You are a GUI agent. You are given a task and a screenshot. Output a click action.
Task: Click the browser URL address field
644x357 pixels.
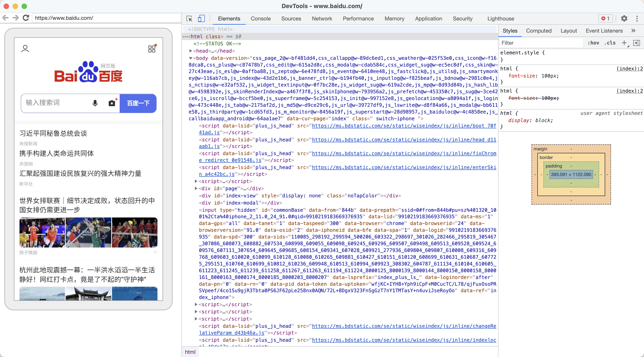(106, 18)
